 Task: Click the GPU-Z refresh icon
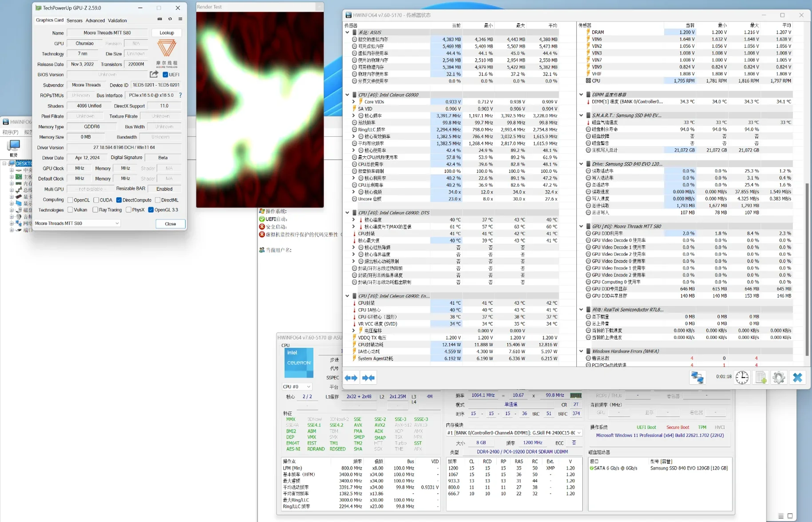pyautogui.click(x=170, y=19)
